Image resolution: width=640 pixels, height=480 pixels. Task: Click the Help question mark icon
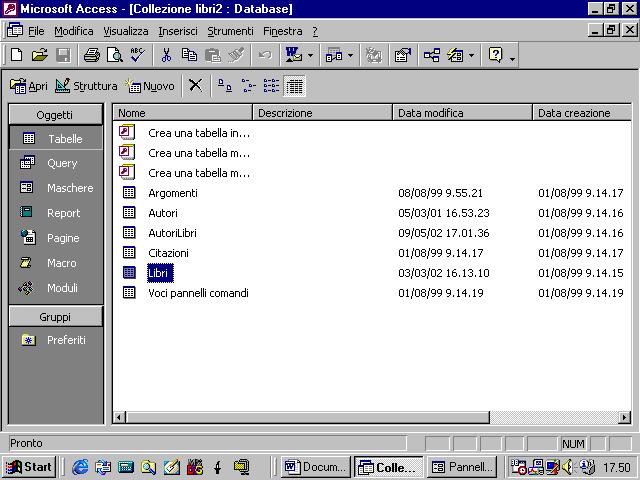point(495,55)
